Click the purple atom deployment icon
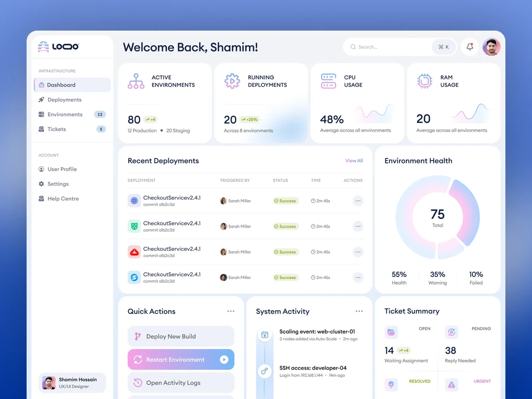The width and height of the screenshot is (532, 399). pos(134,201)
